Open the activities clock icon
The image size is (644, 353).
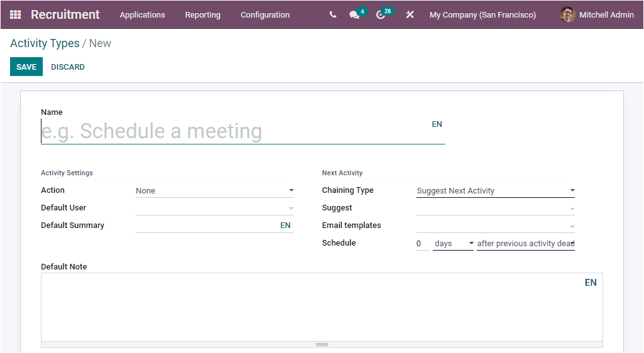pyautogui.click(x=380, y=14)
